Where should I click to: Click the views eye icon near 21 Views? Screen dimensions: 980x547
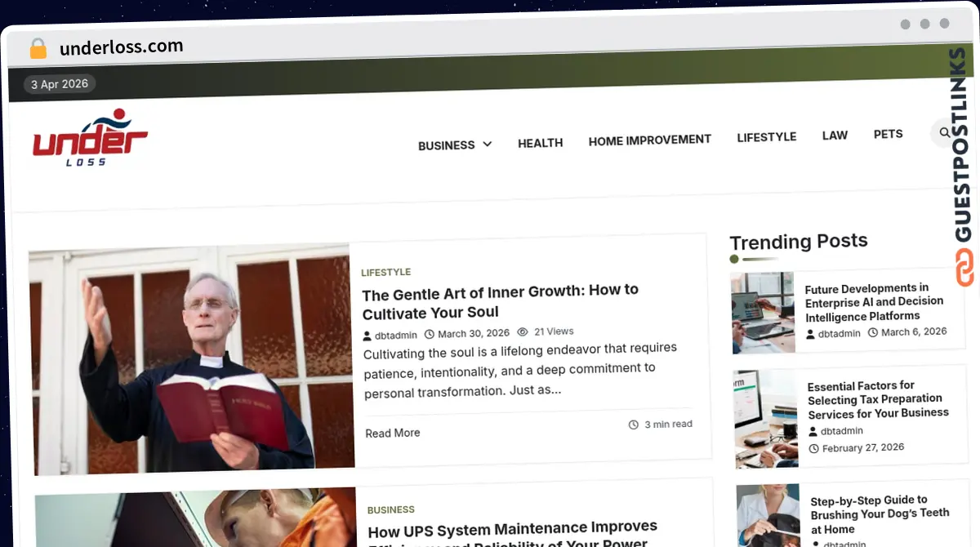pyautogui.click(x=523, y=332)
